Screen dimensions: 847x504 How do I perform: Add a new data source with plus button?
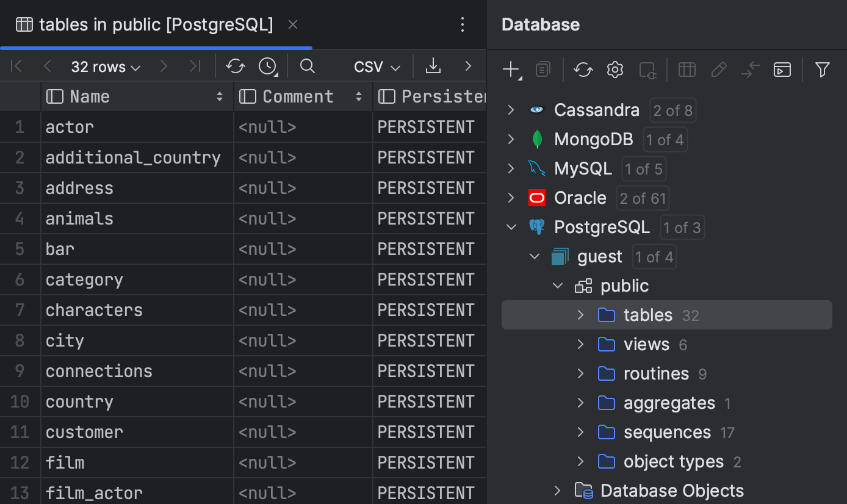pos(510,70)
